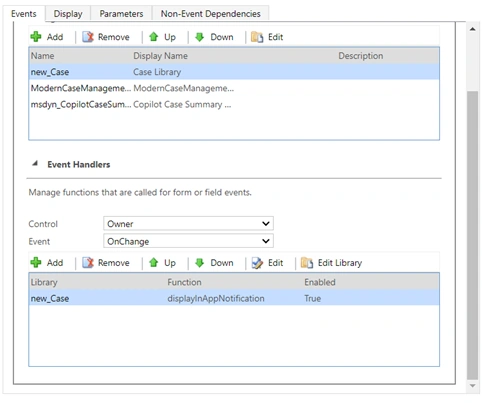The height and width of the screenshot is (403, 482).
Task: Select the ModernCaseManagement library row
Action: (x=234, y=88)
